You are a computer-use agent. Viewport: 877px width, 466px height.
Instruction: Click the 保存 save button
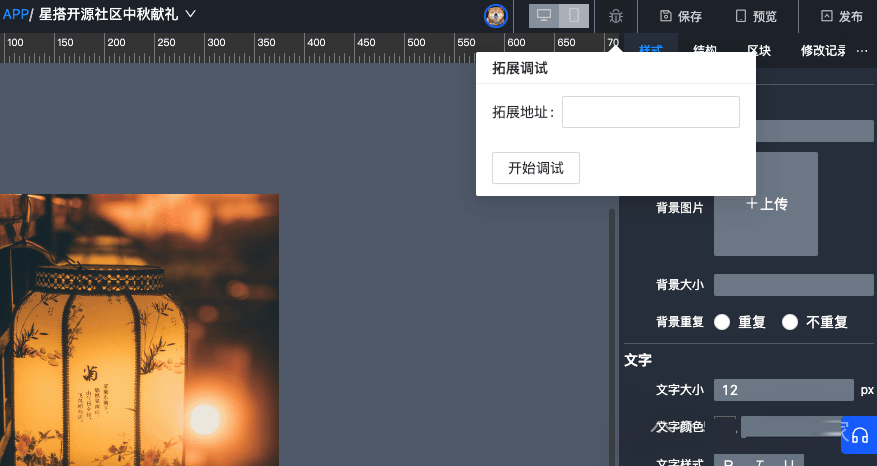[x=681, y=16]
